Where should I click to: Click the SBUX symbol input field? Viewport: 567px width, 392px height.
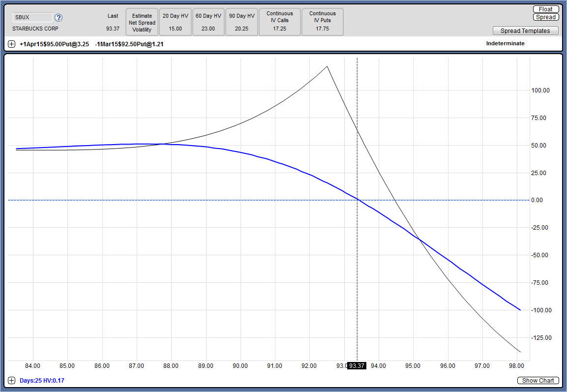tap(32, 17)
